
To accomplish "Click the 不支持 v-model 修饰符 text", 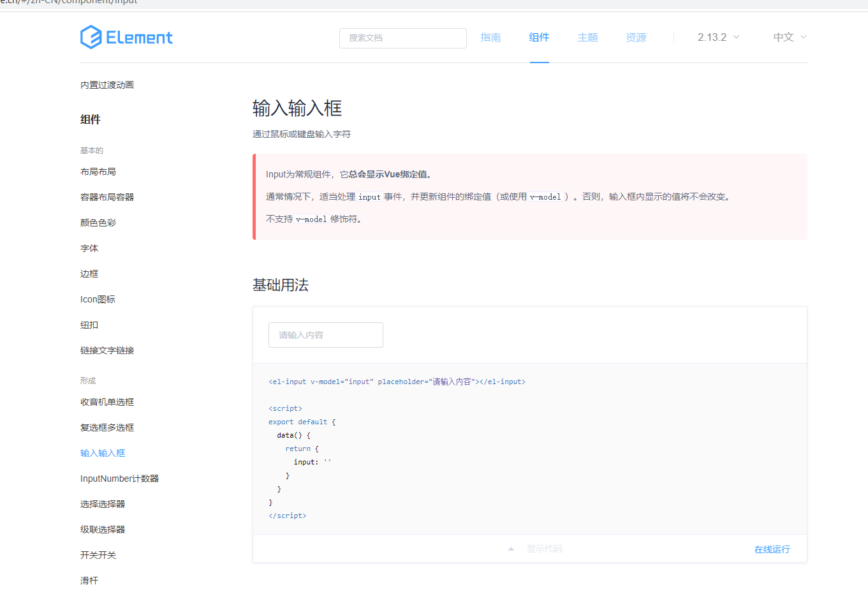I will coord(314,219).
